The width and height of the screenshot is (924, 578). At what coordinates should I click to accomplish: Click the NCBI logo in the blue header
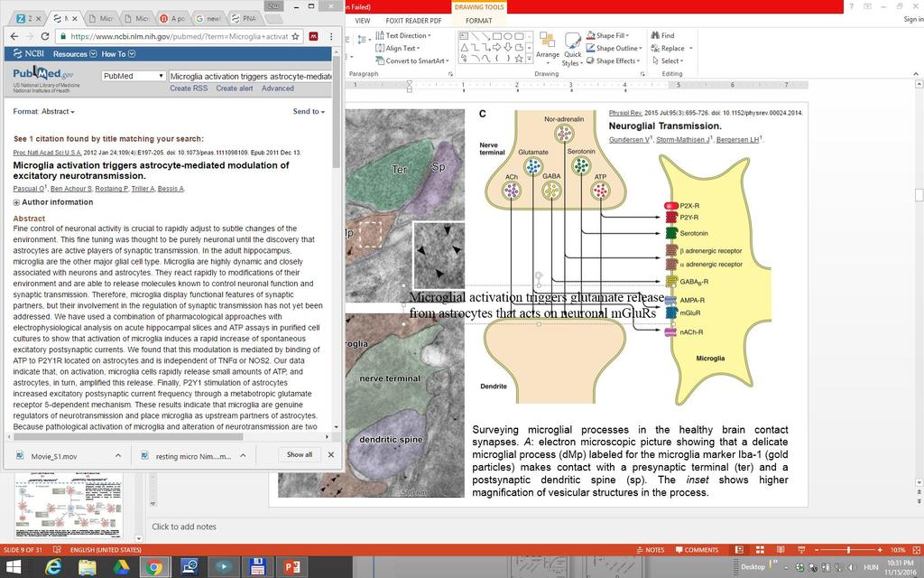coord(29,53)
